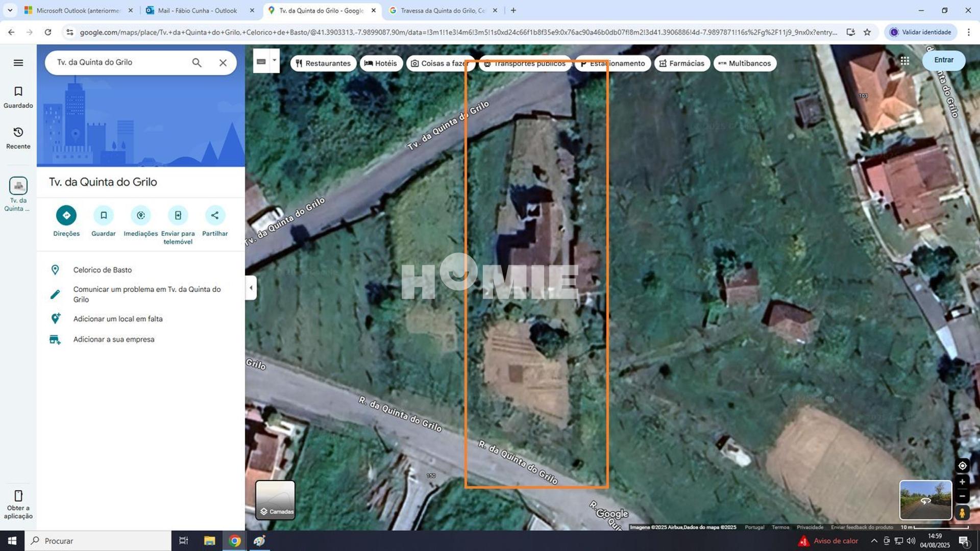Toggle the Farmácias map filter
The image size is (980, 551).
682,63
